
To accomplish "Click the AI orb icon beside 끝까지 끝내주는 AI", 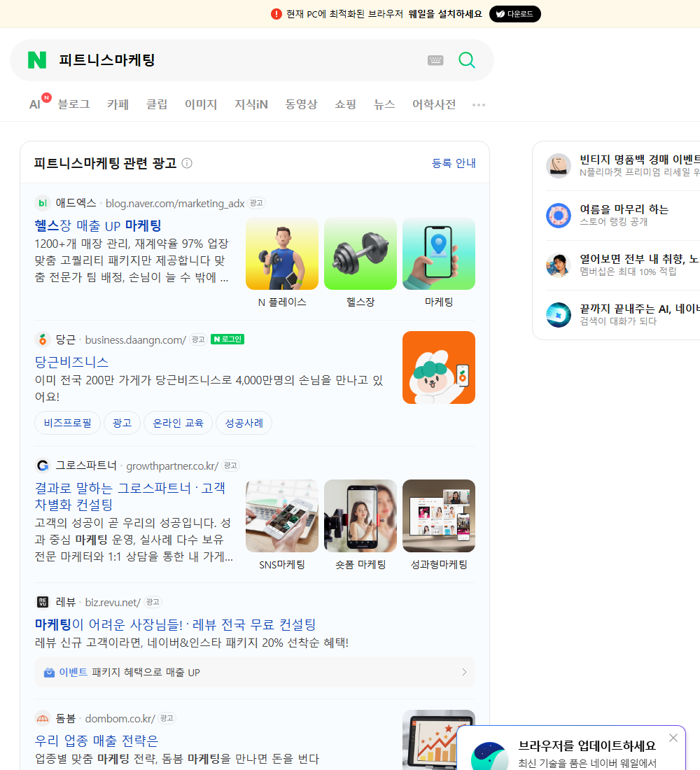I will 559,315.
